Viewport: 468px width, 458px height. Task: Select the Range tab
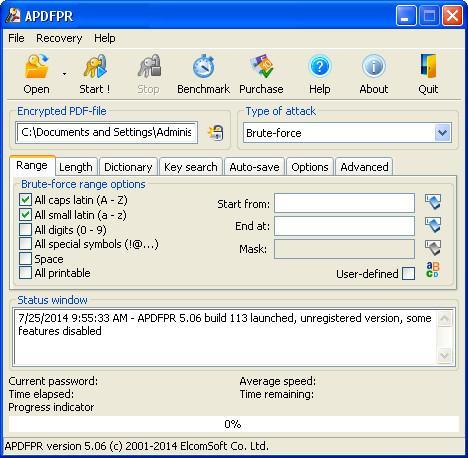click(32, 165)
